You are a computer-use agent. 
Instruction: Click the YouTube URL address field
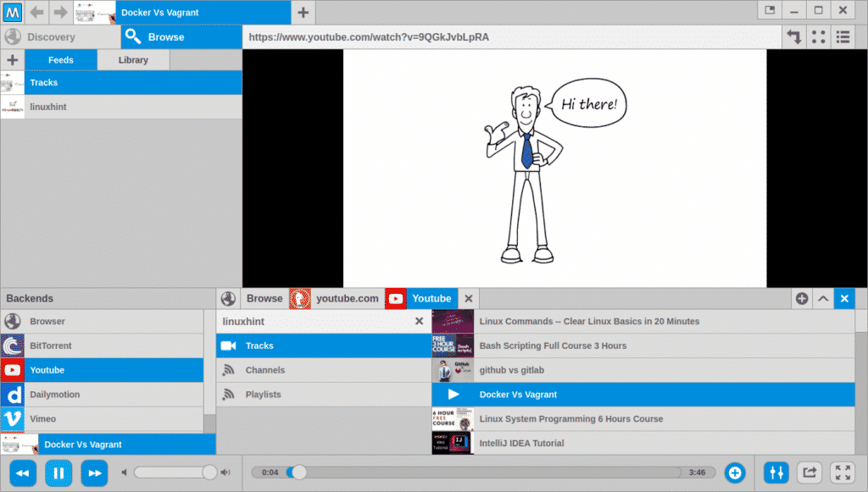point(509,37)
